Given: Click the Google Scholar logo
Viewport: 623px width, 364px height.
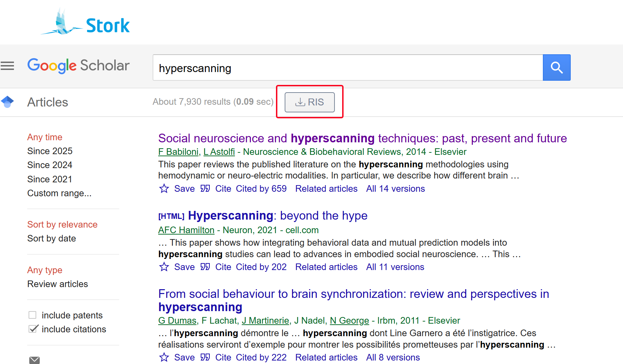Looking at the screenshot, I should click(78, 66).
